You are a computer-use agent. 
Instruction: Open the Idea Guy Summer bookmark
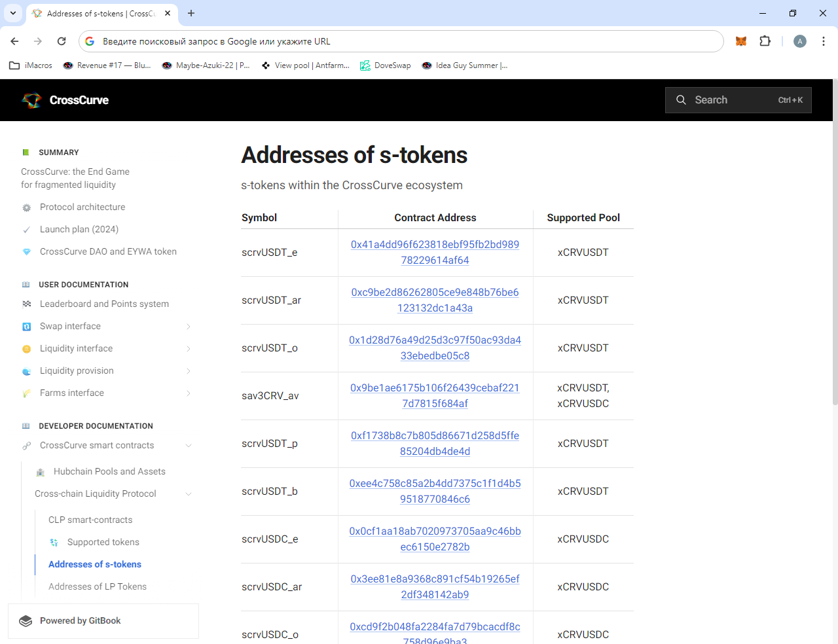pyautogui.click(x=465, y=65)
